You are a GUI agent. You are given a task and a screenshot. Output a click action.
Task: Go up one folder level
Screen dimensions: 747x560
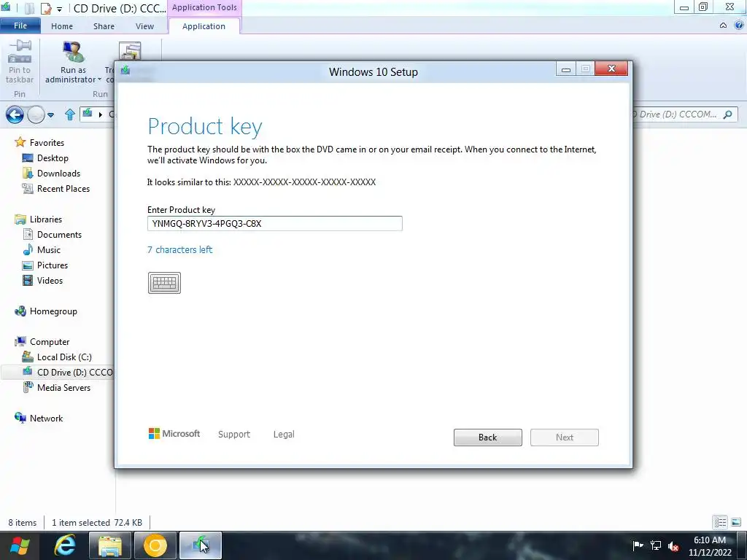70,114
